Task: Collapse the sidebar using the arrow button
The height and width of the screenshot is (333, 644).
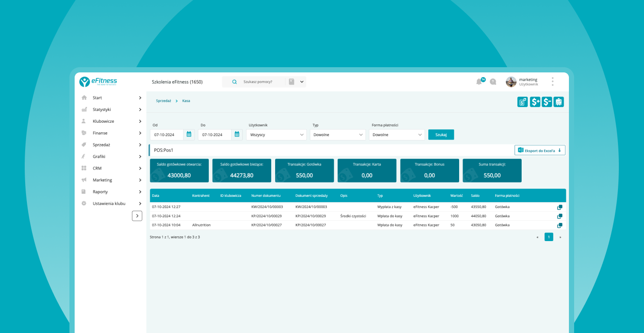Action: (x=137, y=215)
